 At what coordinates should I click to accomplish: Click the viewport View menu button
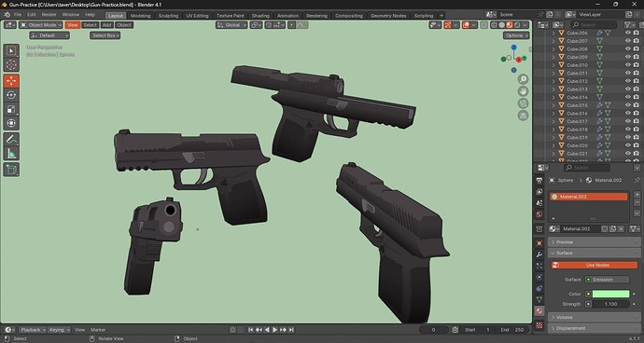point(73,25)
